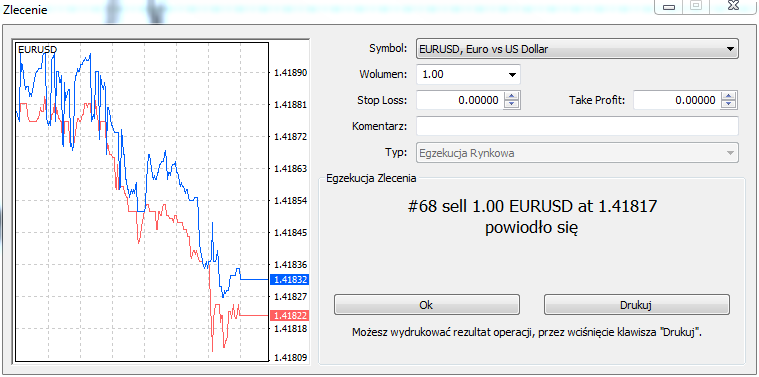
Task: Click the 1.41836 price axis value
Action: click(x=290, y=265)
